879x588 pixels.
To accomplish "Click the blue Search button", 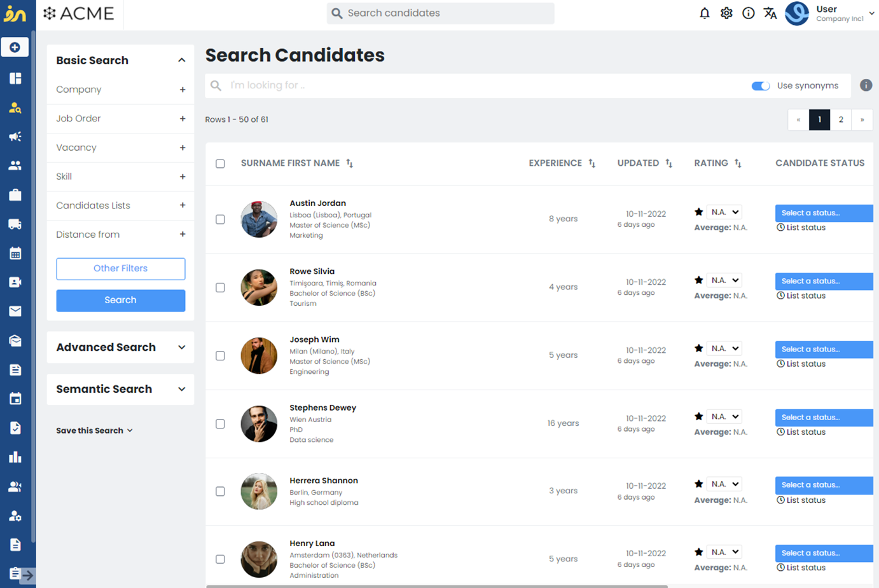I will pyautogui.click(x=121, y=300).
